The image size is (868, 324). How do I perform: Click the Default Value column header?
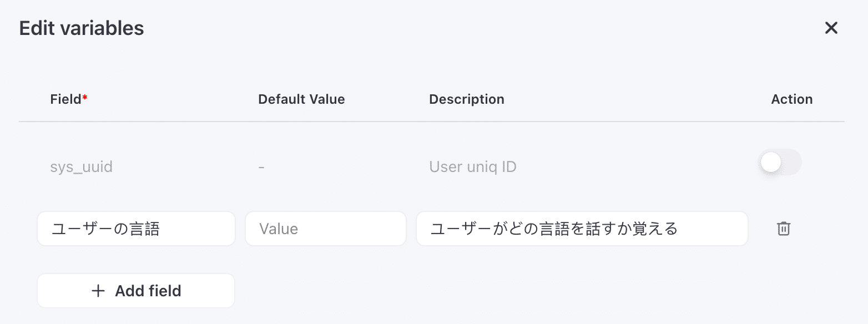coord(301,99)
